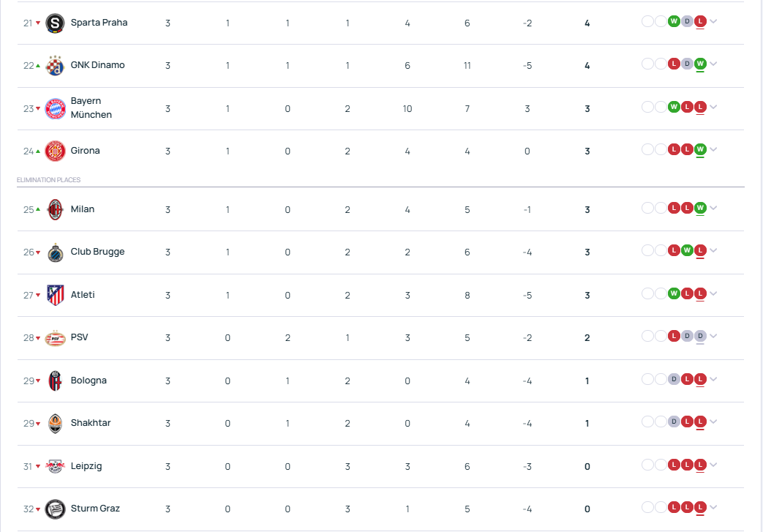The image size is (763, 532).
Task: Click the Sparta Praha club crest
Action: 55,23
